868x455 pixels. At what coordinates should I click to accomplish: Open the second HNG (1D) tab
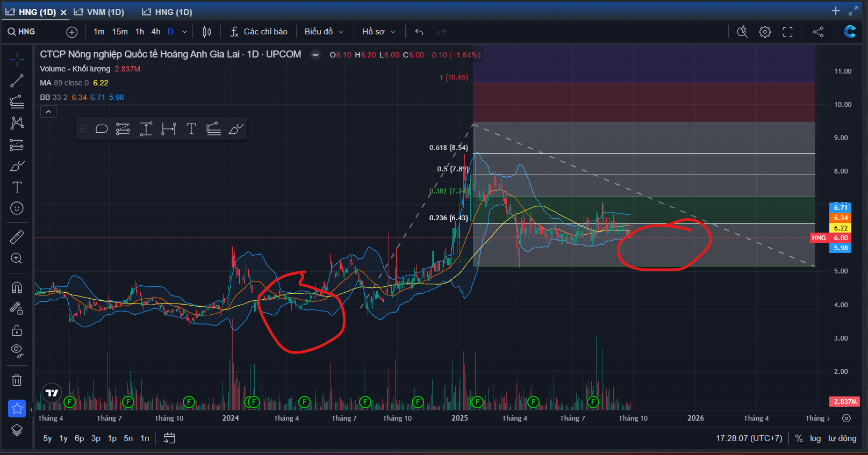(167, 12)
